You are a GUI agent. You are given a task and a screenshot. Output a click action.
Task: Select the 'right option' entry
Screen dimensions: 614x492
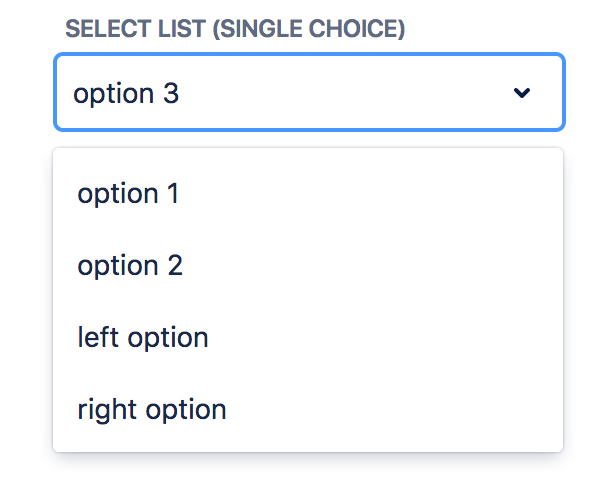151,410
